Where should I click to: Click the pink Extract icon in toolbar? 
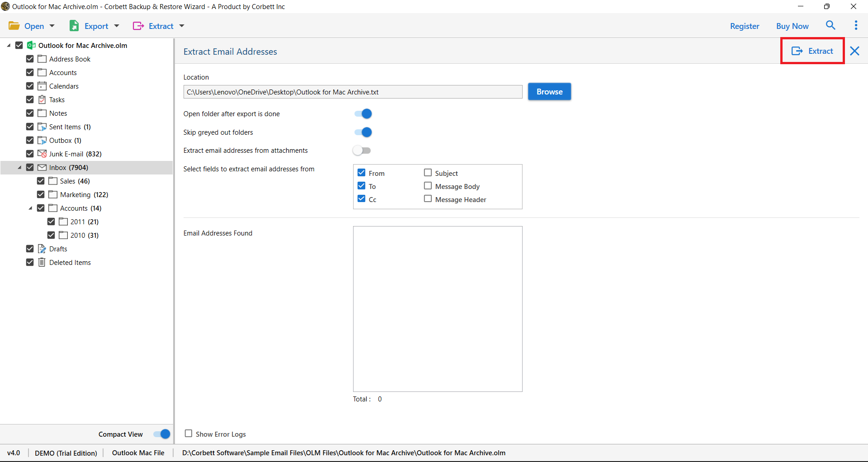(x=138, y=26)
